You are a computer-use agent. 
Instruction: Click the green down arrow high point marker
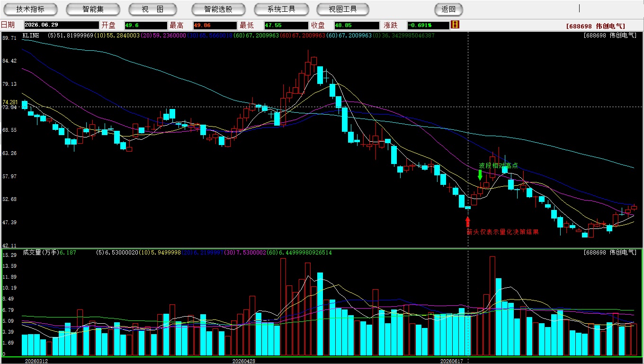pos(480,175)
